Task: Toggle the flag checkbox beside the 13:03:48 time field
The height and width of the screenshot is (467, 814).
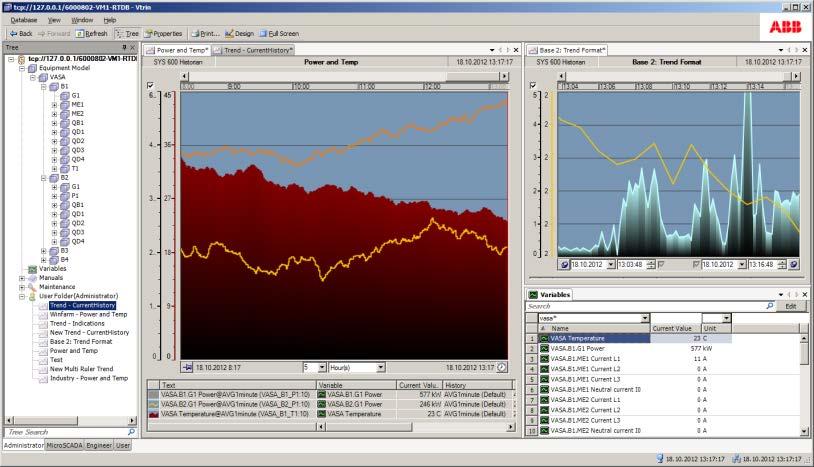Action: (661, 265)
